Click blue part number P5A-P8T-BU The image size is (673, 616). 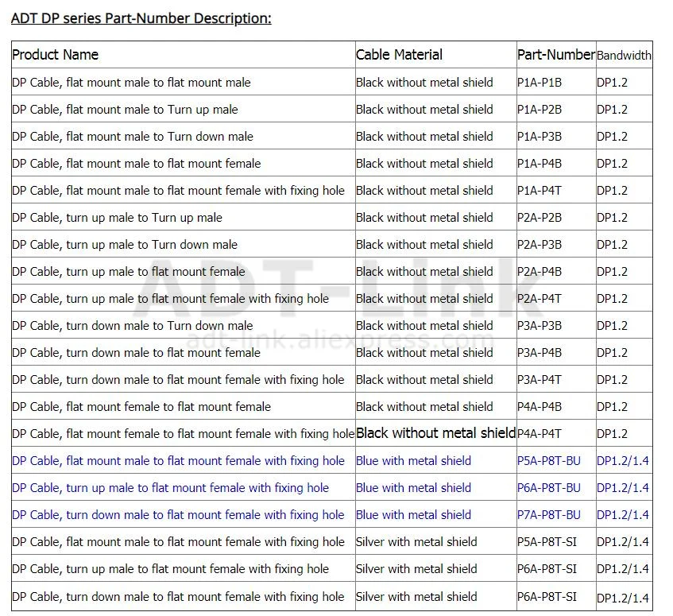click(x=549, y=461)
